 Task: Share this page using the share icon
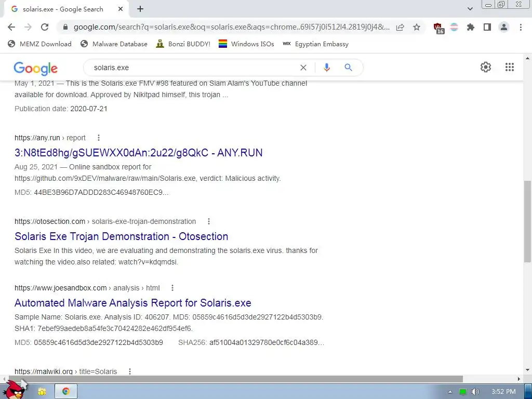pos(400,27)
